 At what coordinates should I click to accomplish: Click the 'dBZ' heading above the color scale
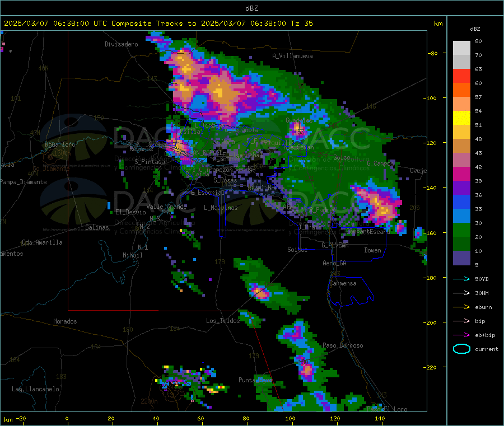tap(475, 29)
